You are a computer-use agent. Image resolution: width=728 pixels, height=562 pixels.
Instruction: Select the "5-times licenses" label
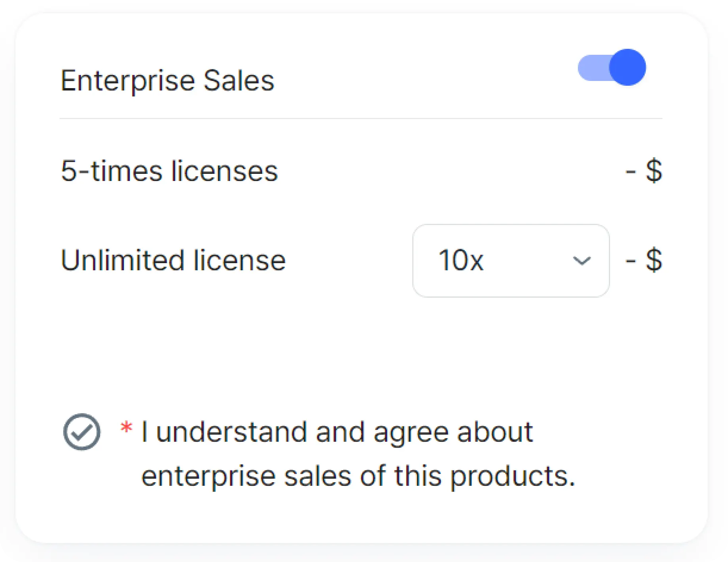coord(169,171)
